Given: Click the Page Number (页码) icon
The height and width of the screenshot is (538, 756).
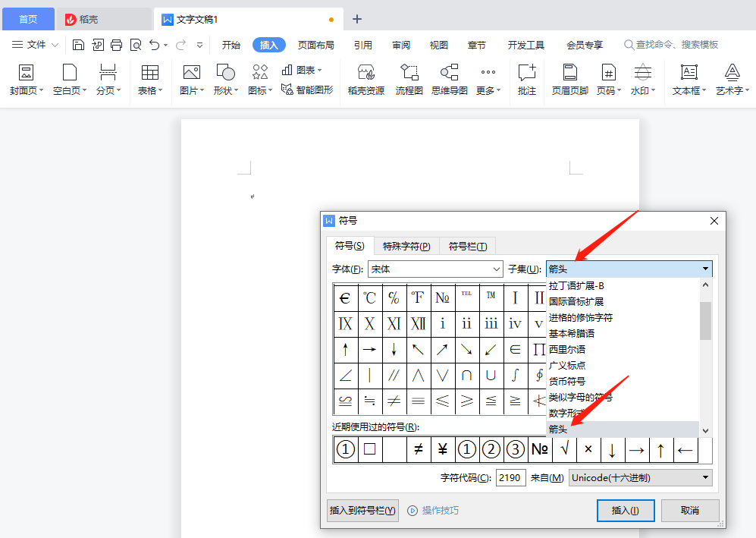Looking at the screenshot, I should [x=608, y=80].
